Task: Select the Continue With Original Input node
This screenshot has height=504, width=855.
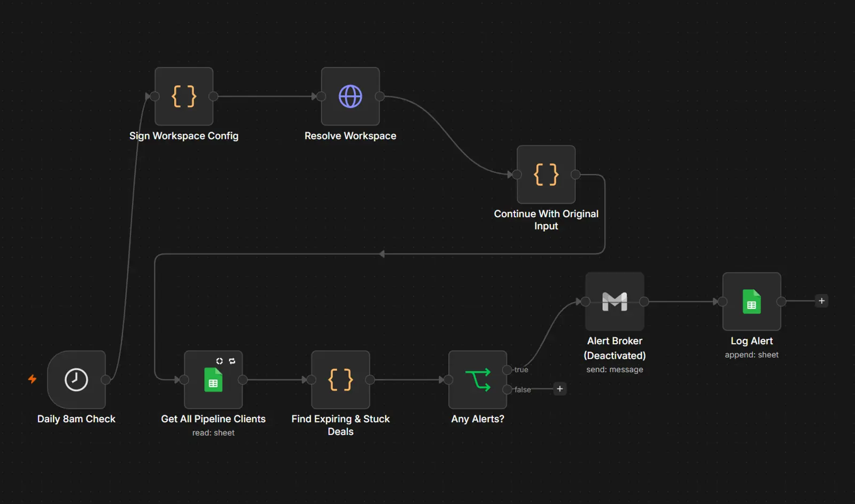Action: (x=546, y=175)
